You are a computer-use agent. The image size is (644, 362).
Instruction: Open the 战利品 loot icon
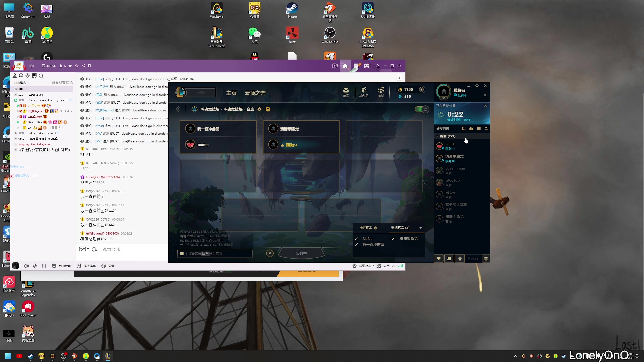click(x=364, y=92)
